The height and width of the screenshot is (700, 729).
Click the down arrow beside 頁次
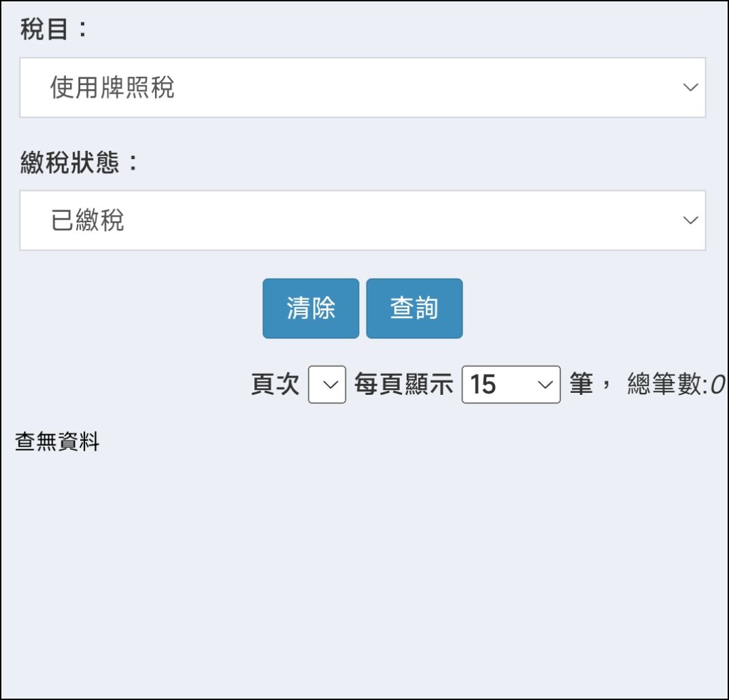coord(330,385)
